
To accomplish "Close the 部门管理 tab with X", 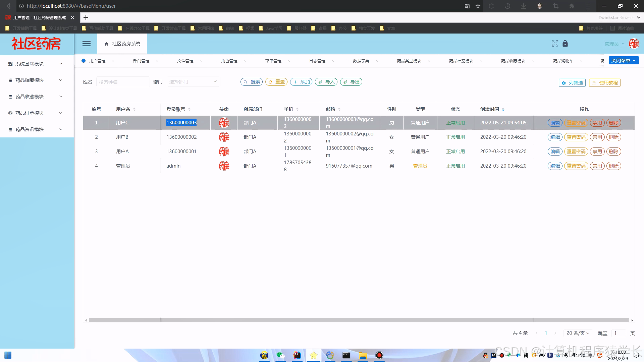I will point(157,61).
